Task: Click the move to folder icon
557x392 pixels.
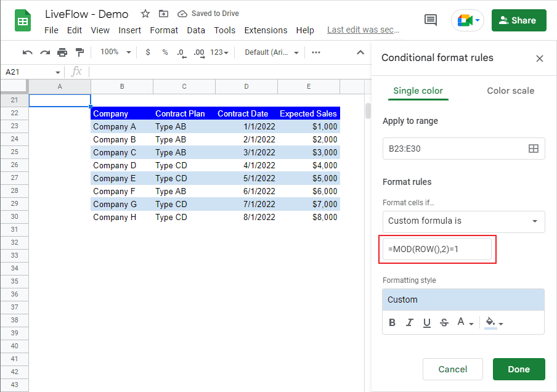Action: (x=163, y=14)
